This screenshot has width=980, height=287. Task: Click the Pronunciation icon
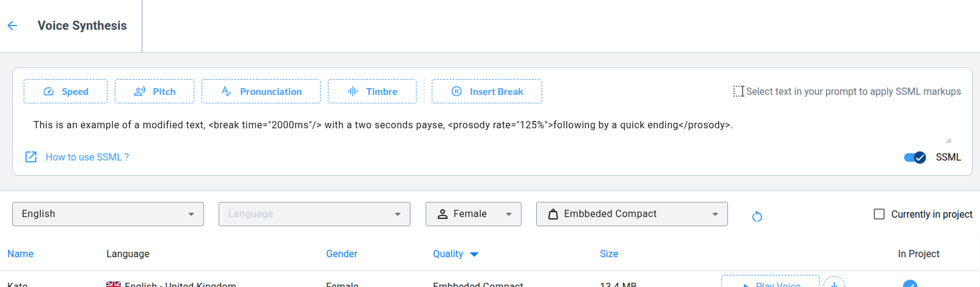pos(226,91)
